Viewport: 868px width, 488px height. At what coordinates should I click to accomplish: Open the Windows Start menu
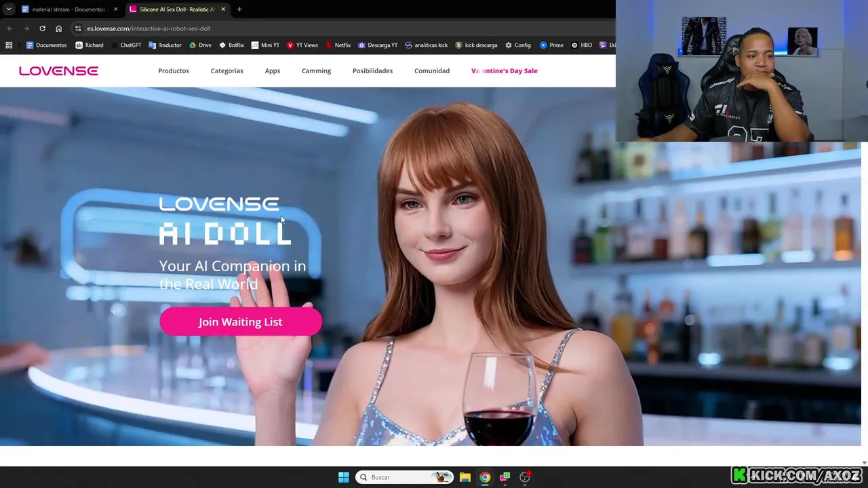tap(343, 477)
